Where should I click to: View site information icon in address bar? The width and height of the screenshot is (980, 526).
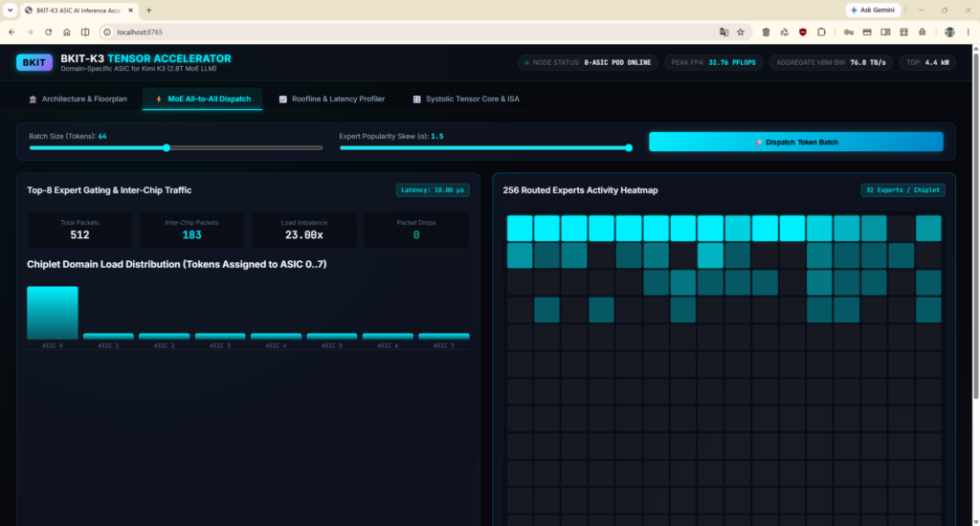click(x=107, y=32)
